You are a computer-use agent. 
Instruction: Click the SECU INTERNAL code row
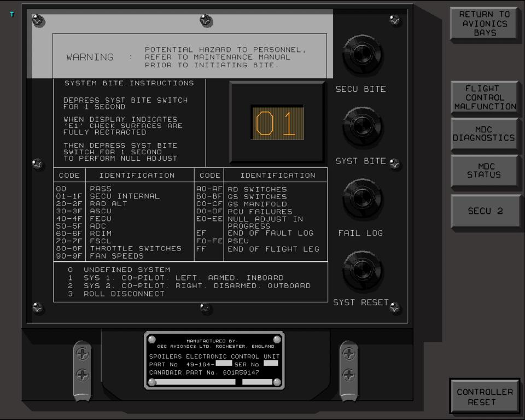coord(125,196)
